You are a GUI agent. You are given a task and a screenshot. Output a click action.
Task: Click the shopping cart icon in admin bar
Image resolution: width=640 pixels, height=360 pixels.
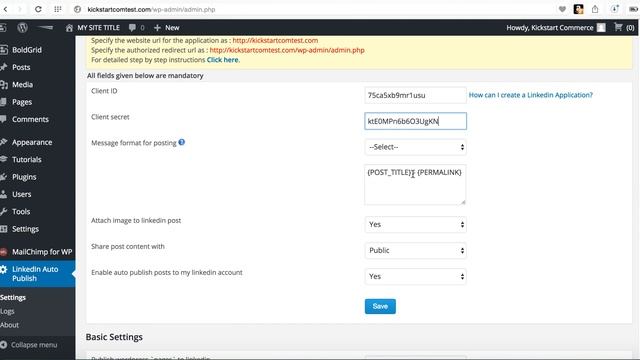(x=618, y=27)
